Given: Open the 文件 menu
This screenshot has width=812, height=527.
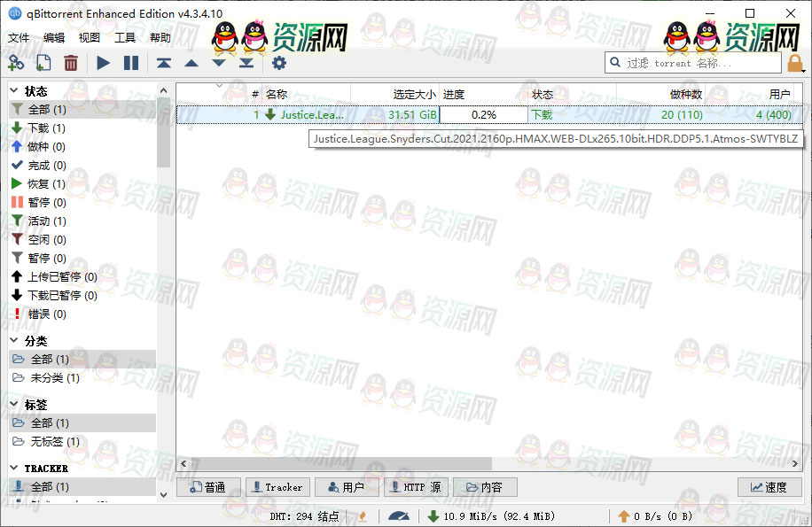Looking at the screenshot, I should point(19,38).
